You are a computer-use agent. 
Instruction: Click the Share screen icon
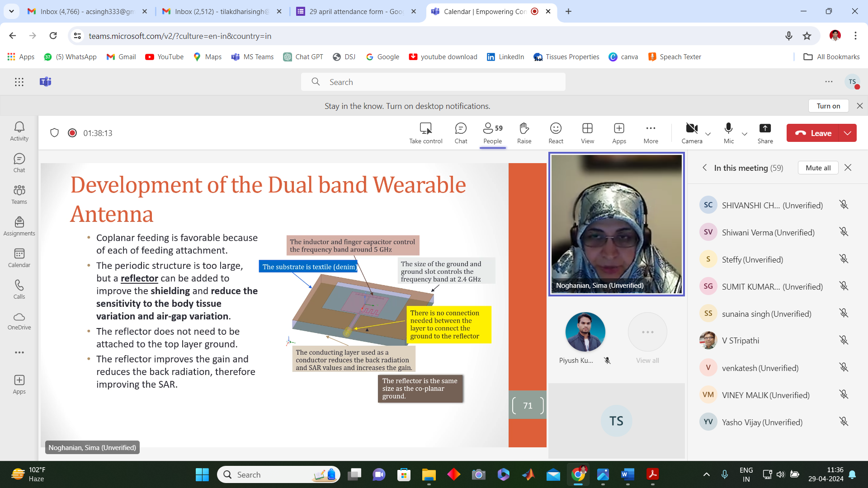point(765,133)
